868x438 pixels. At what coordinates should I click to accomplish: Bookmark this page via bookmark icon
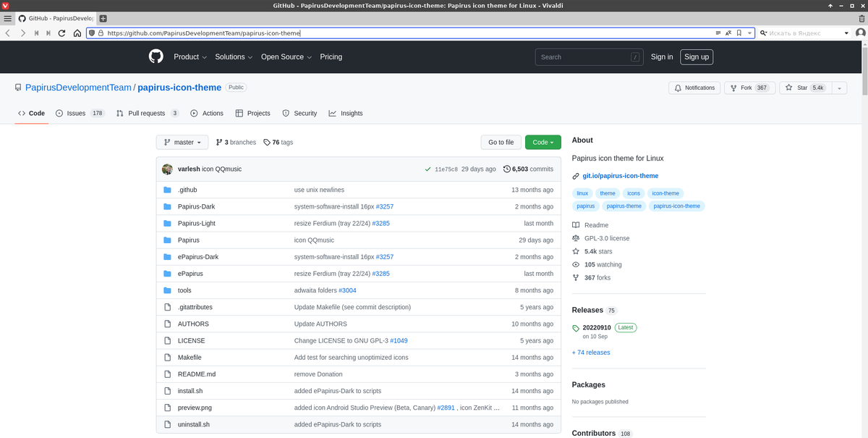pos(739,33)
